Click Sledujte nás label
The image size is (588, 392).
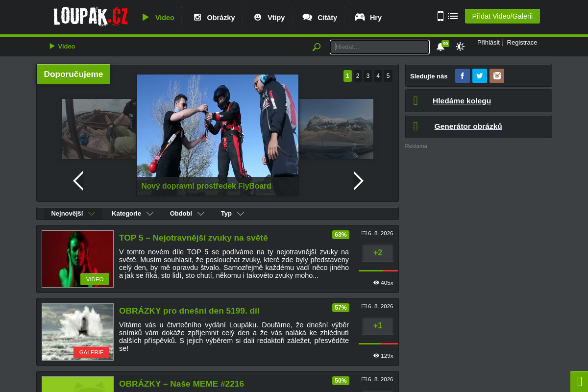[x=429, y=76]
